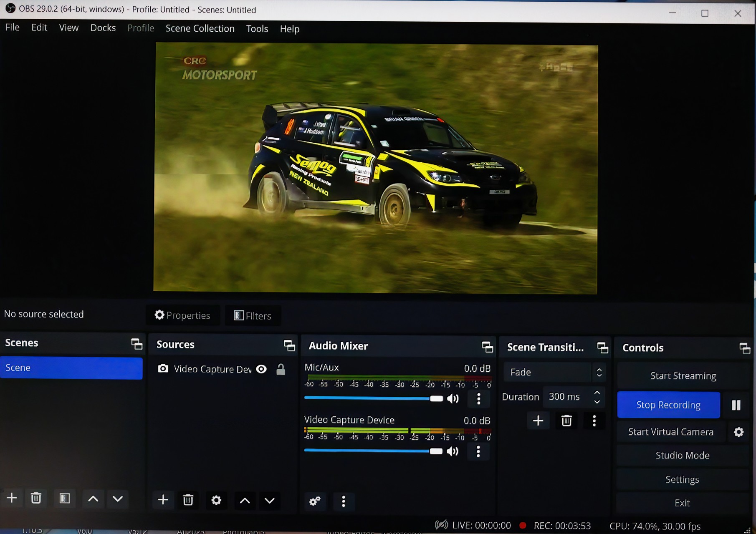Open scene filters icon in Scenes dock

65,499
